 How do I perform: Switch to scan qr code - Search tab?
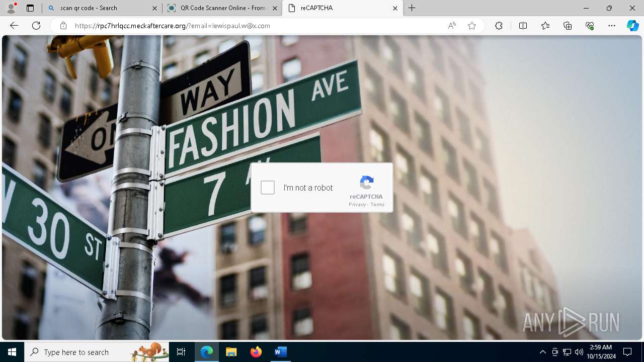[x=102, y=8]
